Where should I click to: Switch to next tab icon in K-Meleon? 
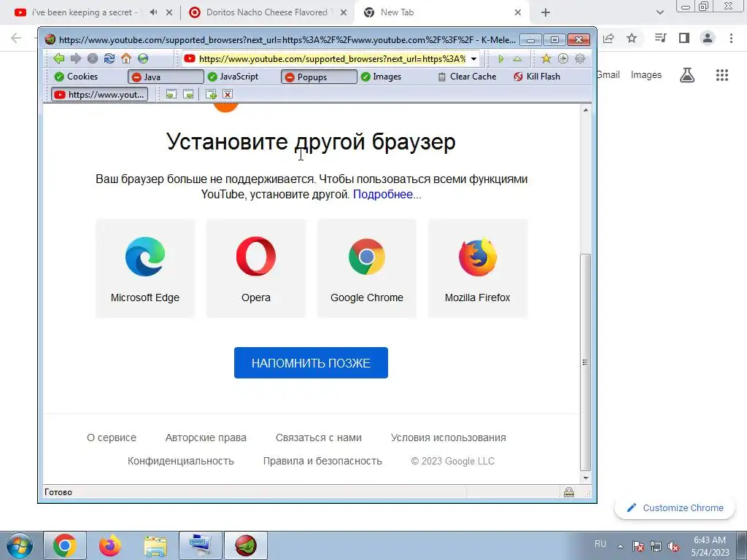point(188,94)
